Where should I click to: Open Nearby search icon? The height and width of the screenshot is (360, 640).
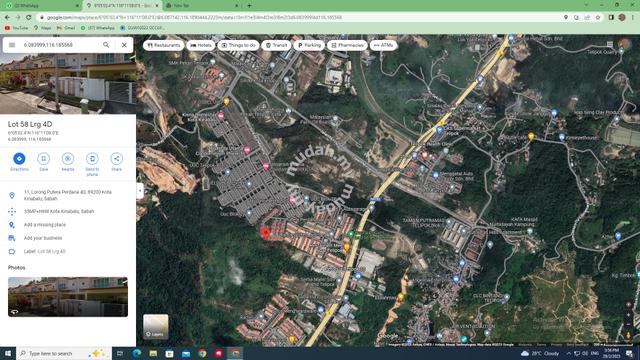pyautogui.click(x=68, y=159)
